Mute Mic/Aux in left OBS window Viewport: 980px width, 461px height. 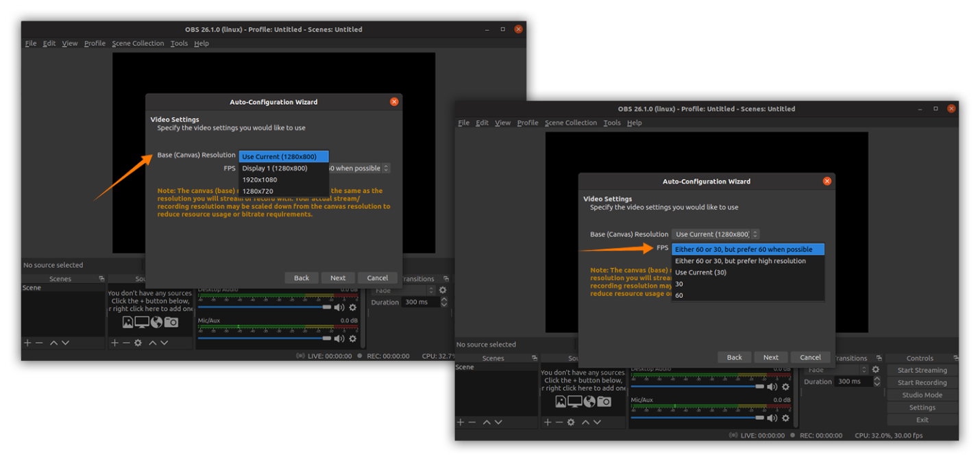(x=339, y=338)
